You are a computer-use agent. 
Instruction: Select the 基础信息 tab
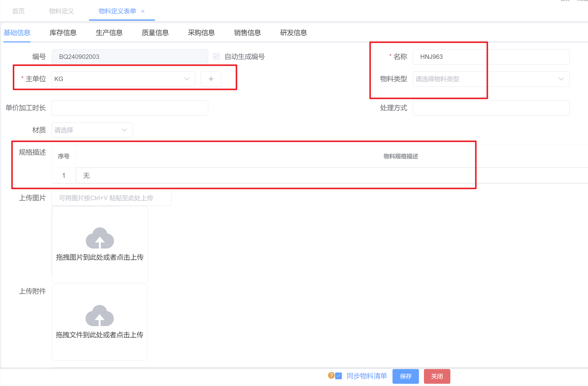pos(17,33)
